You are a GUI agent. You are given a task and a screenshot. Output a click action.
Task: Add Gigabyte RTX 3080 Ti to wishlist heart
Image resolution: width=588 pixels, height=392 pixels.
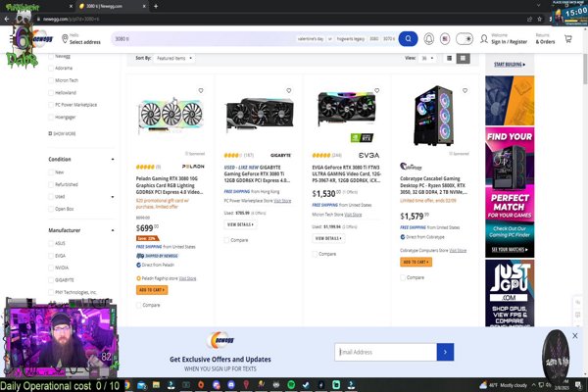[289, 90]
